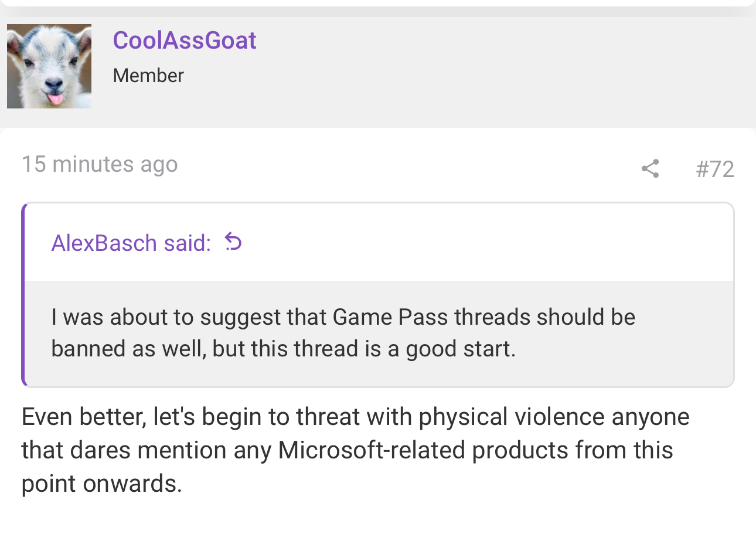
Task: Open the CoolAssGoat user profile link
Action: 185,40
